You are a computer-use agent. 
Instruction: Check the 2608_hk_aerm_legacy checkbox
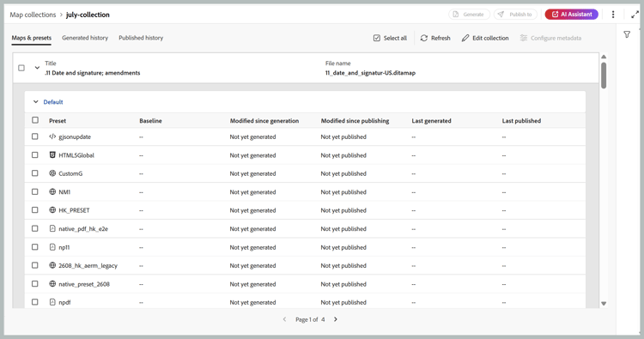(x=35, y=265)
